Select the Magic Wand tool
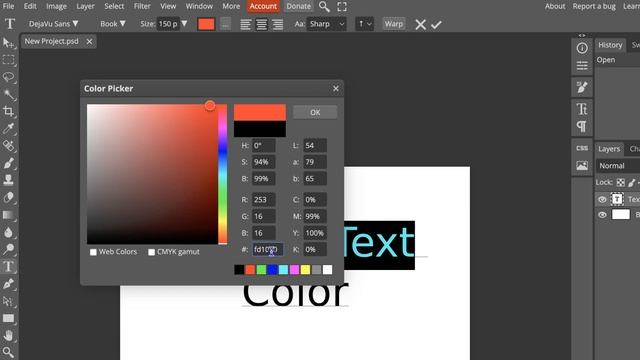The width and height of the screenshot is (640, 360). 8,94
